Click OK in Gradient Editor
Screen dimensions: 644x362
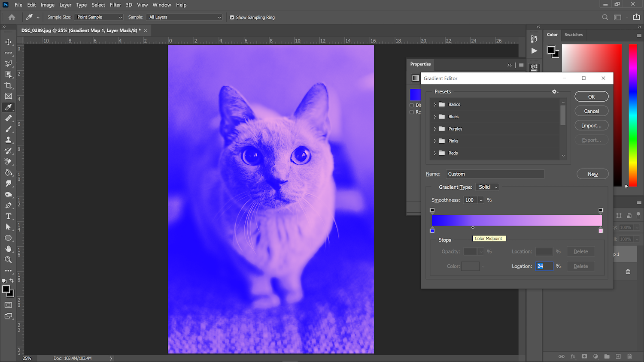[x=592, y=97]
